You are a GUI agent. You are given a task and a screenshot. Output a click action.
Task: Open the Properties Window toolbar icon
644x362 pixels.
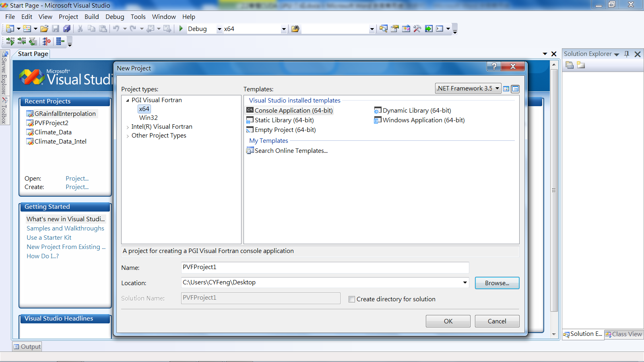coord(395,29)
